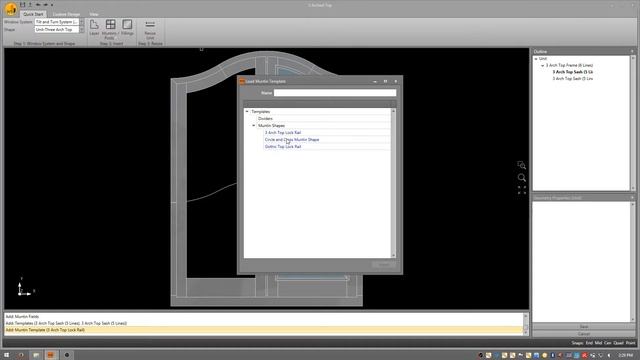Switch to the View tab

click(x=94, y=14)
